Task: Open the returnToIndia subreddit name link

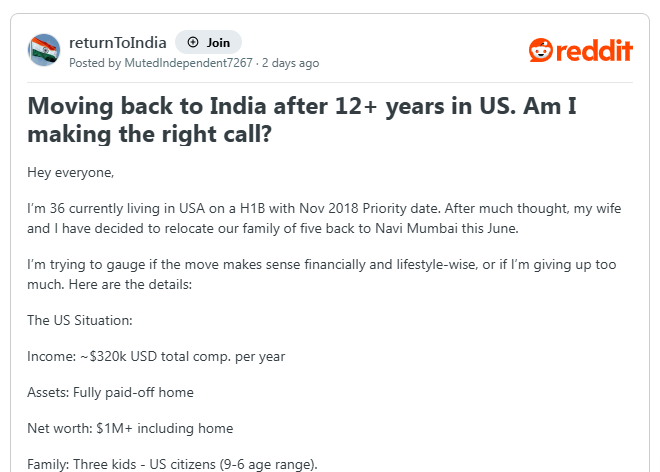Action: [x=117, y=42]
